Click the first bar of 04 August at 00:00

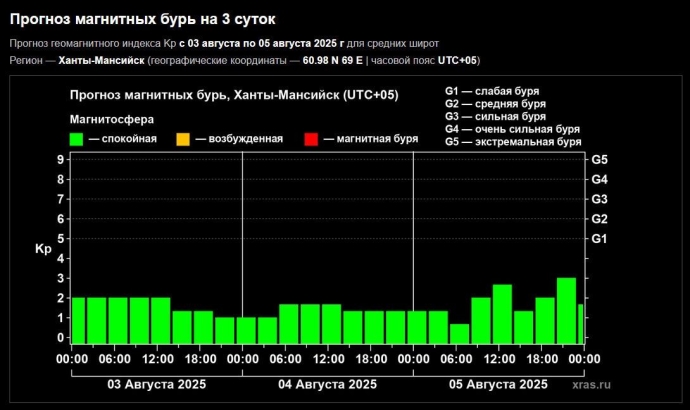[x=246, y=330]
